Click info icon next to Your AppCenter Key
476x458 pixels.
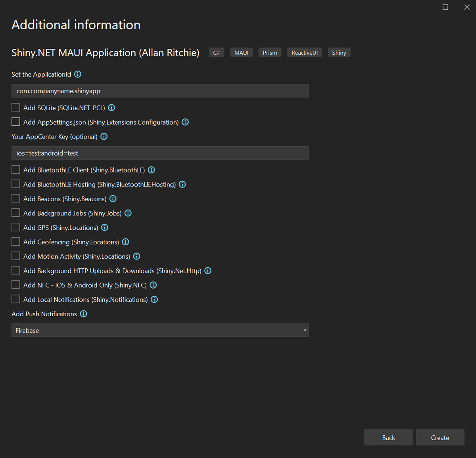coord(104,137)
